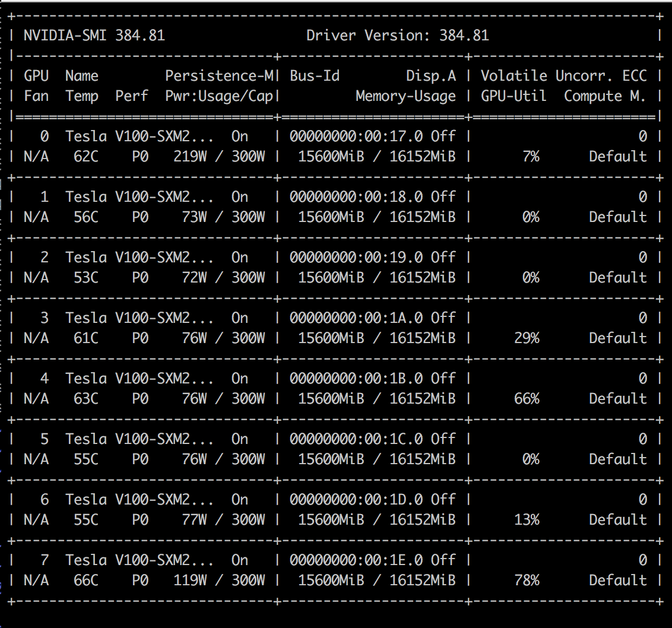Click the Bus-Id column header
Image resolution: width=672 pixels, height=628 pixels.
(x=315, y=76)
